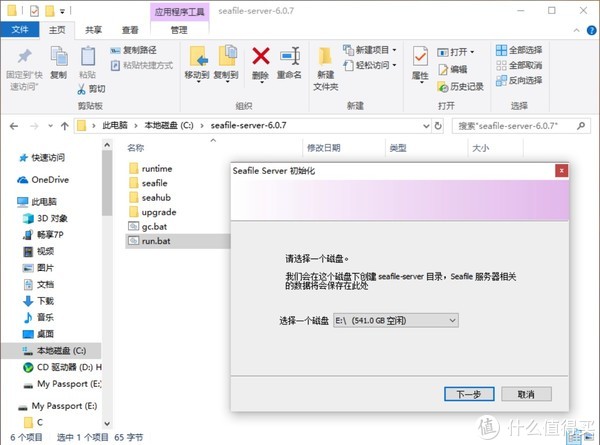Select the upgrade folder
This screenshot has width=600, height=445.
pos(152,212)
